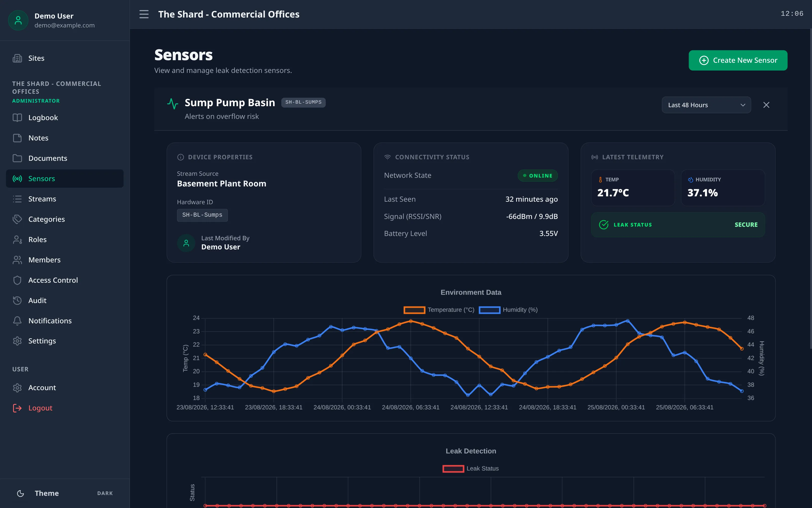Click the Streams list icon
This screenshot has height=508, width=812.
pyautogui.click(x=17, y=199)
